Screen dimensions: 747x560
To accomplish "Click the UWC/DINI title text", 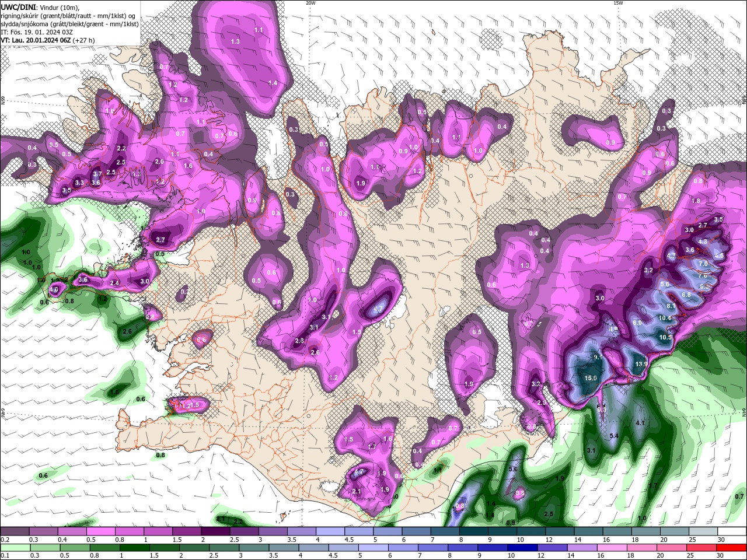I will [17, 7].
